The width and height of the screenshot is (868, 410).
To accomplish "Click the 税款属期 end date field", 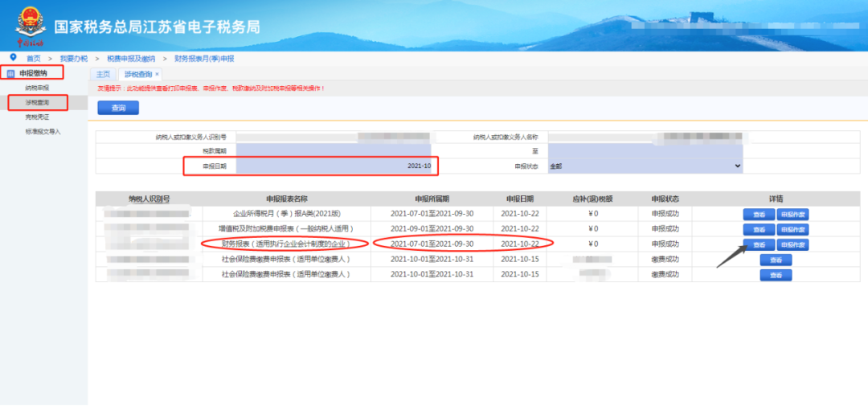I will (x=645, y=151).
